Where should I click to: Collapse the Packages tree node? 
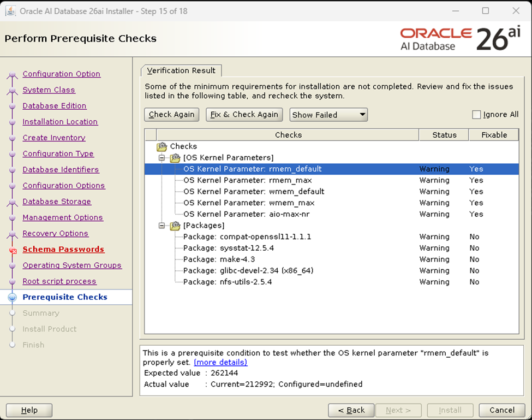click(162, 226)
